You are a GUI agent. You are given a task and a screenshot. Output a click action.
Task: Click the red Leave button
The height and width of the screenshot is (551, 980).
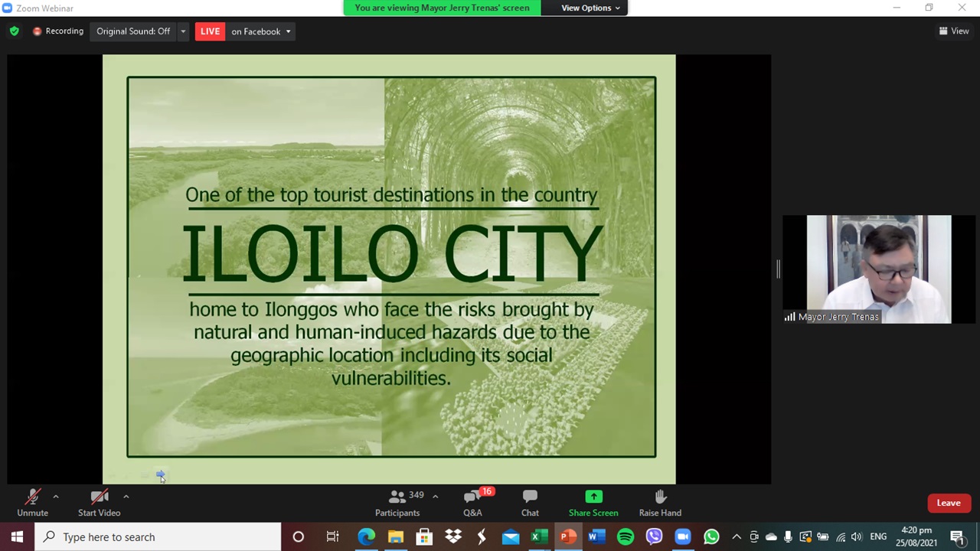coord(948,503)
